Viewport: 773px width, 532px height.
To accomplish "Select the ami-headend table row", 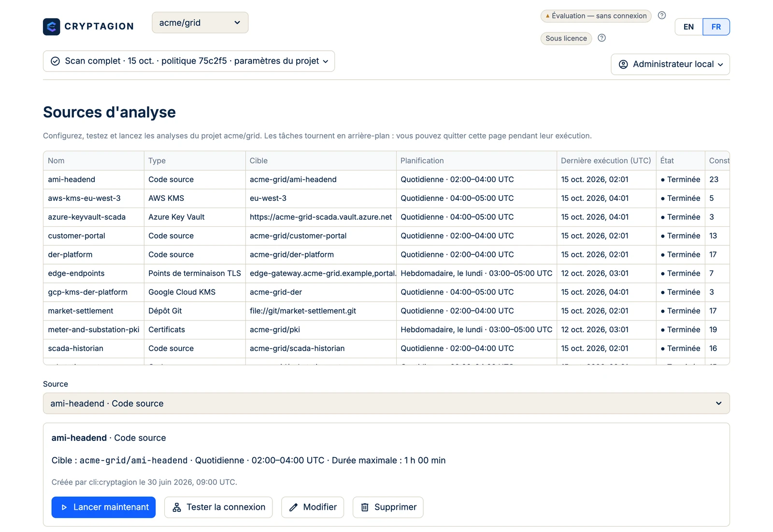I will point(386,180).
